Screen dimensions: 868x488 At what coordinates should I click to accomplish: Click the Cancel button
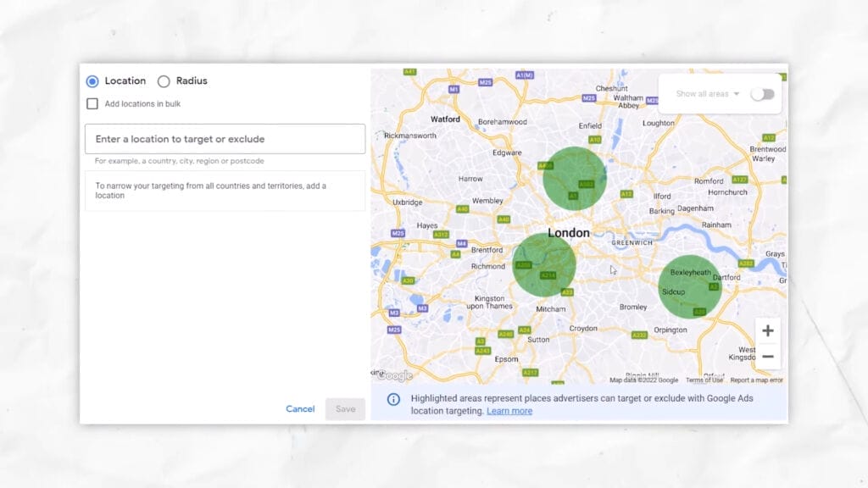click(x=300, y=408)
